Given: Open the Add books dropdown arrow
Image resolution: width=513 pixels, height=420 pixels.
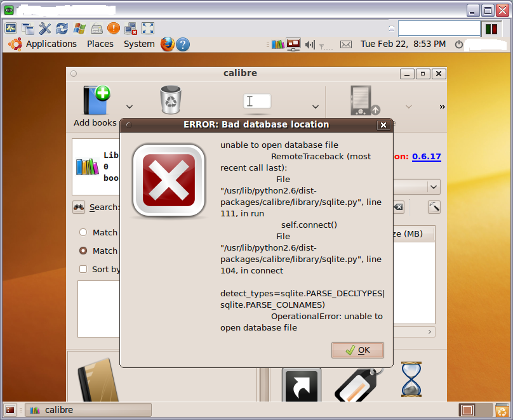Looking at the screenshot, I should click(130, 107).
